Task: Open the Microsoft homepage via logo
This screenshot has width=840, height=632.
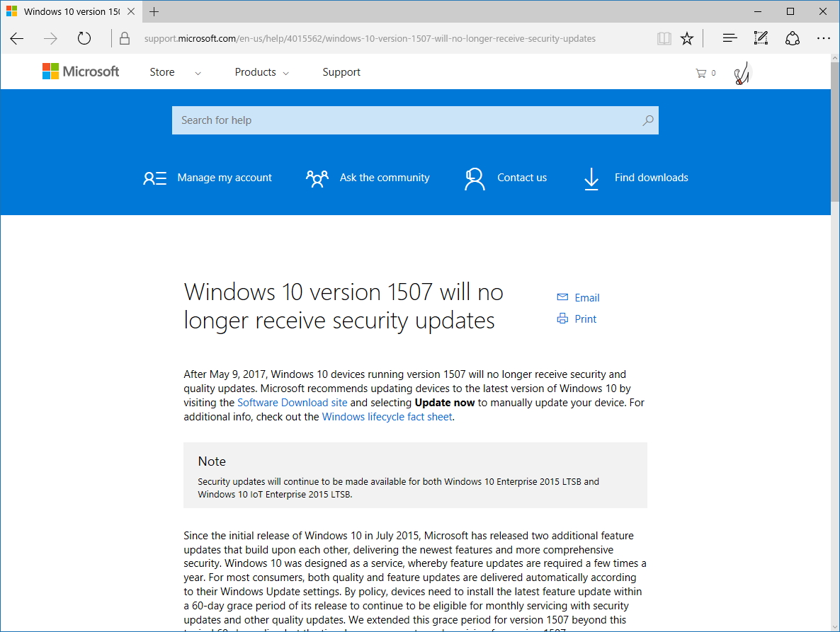Action: click(80, 71)
